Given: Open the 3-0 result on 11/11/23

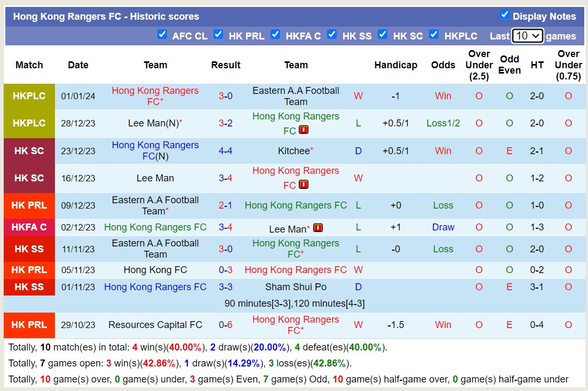Looking at the screenshot, I should 225,249.
